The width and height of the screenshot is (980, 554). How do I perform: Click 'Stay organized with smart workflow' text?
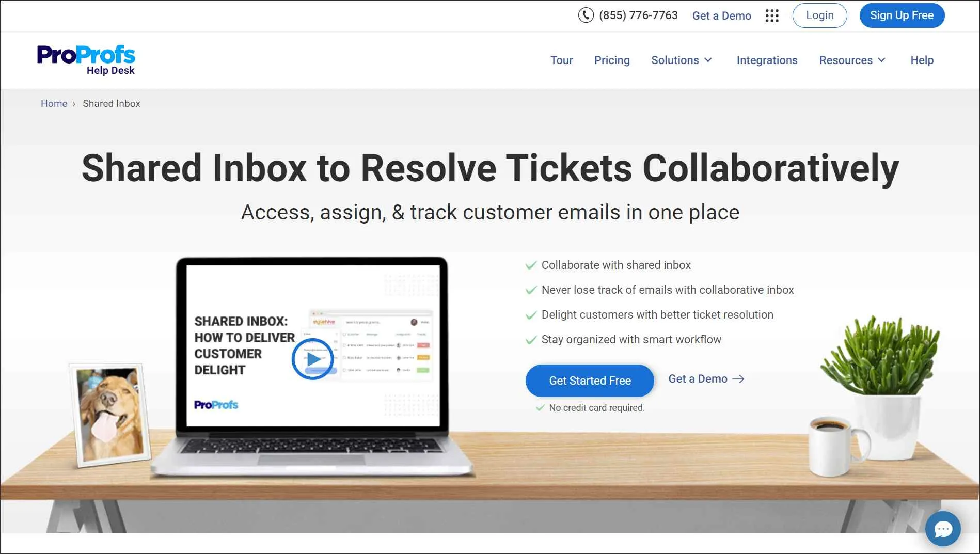tap(631, 339)
